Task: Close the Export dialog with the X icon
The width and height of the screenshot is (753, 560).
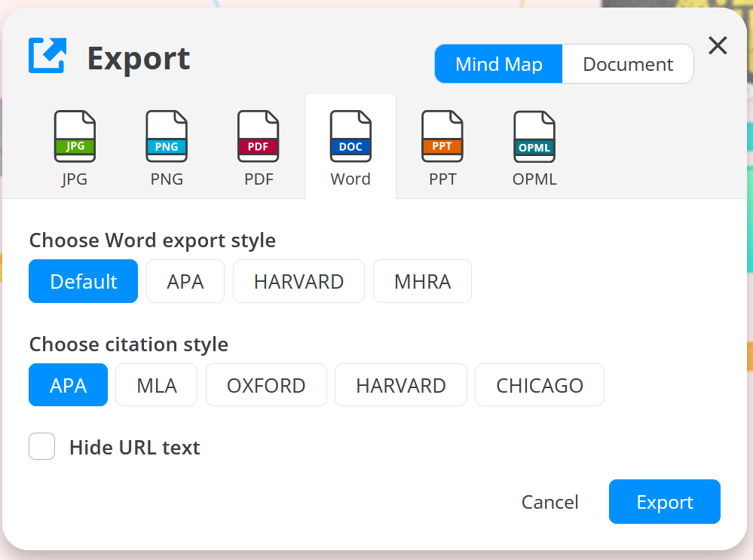Action: 717,46
